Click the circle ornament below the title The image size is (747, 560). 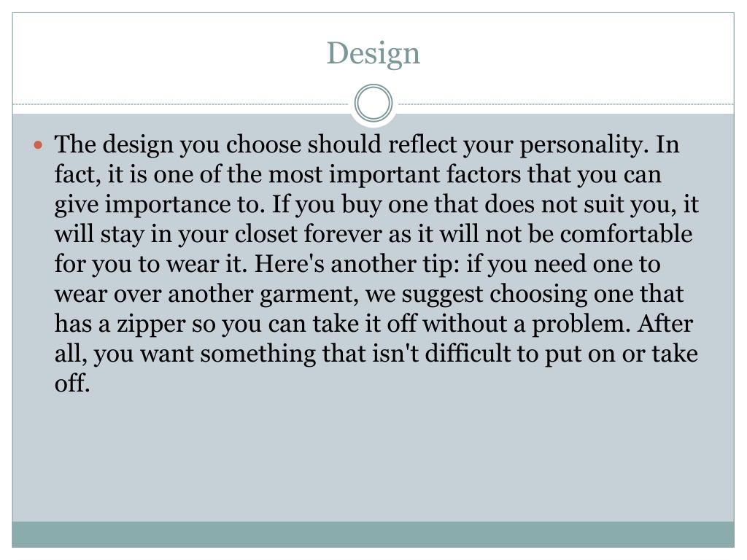click(x=373, y=104)
